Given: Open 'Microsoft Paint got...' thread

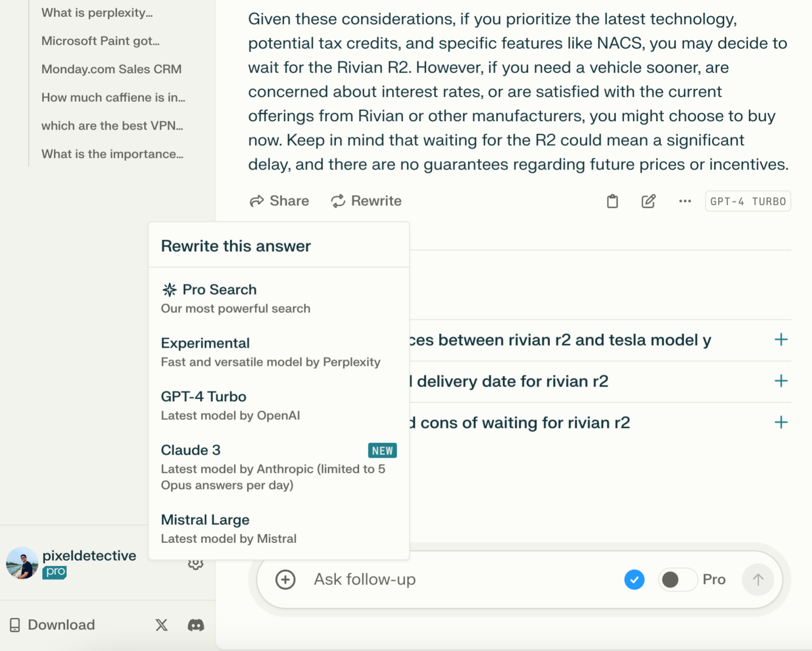Looking at the screenshot, I should click(100, 41).
